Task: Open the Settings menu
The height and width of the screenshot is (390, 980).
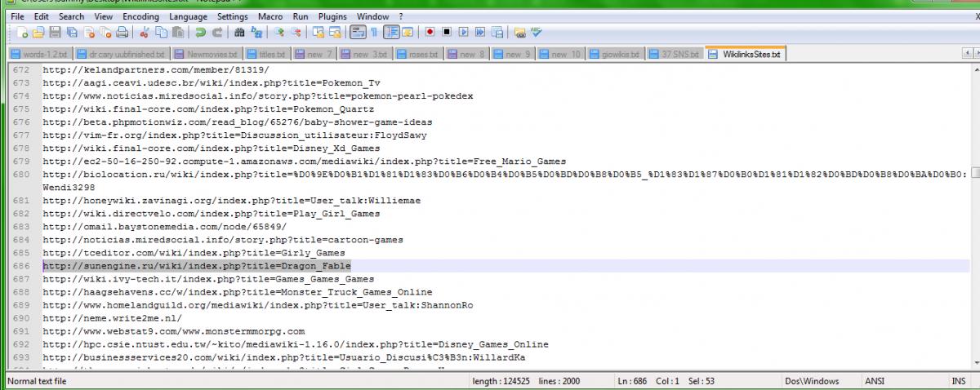Action: [232, 16]
